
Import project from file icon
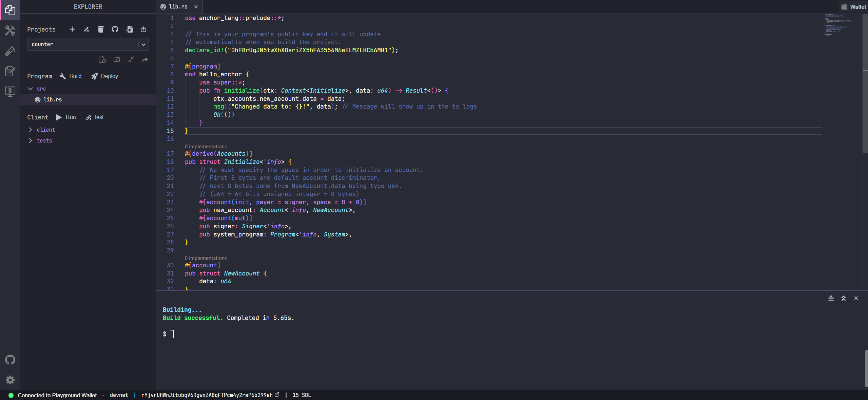point(129,30)
